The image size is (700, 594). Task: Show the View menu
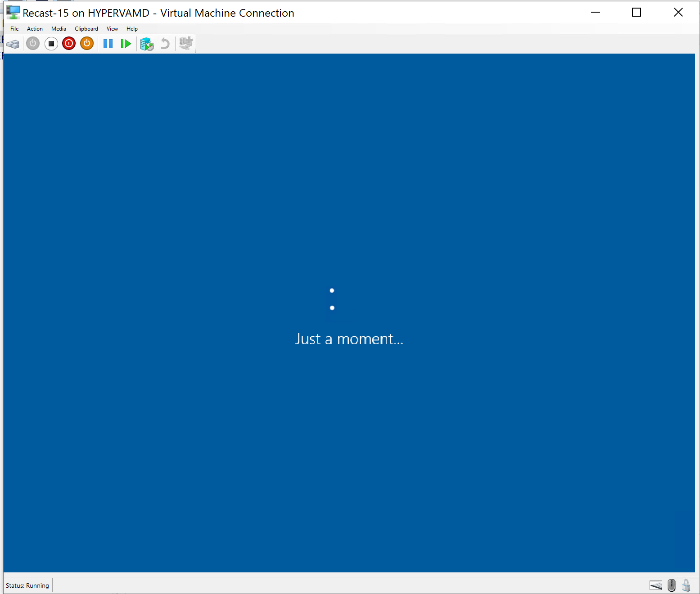(x=112, y=29)
